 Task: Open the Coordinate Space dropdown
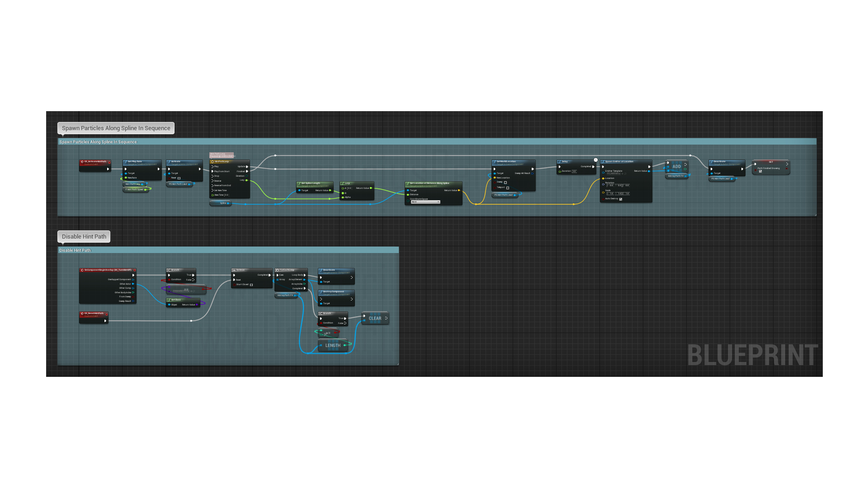coord(425,202)
